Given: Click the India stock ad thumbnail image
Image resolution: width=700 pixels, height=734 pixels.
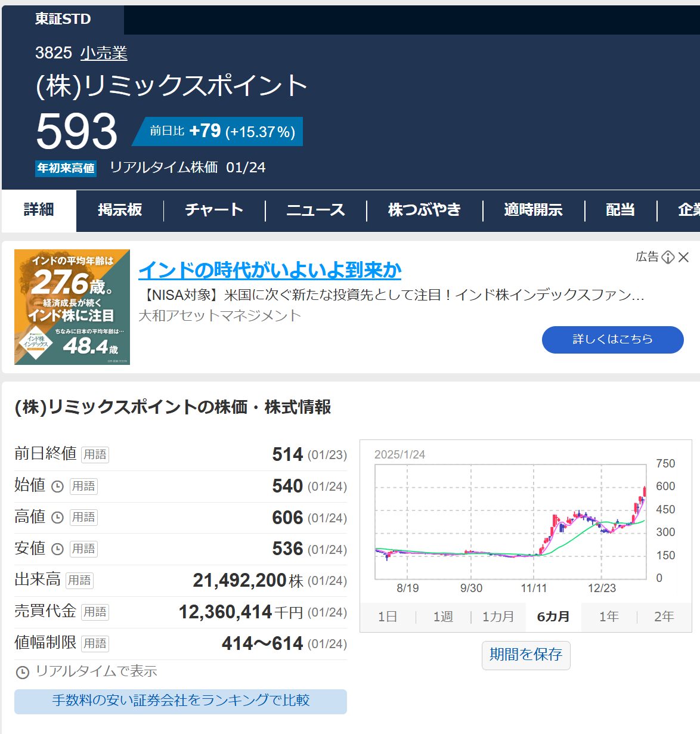Looking at the screenshot, I should coord(72,307).
